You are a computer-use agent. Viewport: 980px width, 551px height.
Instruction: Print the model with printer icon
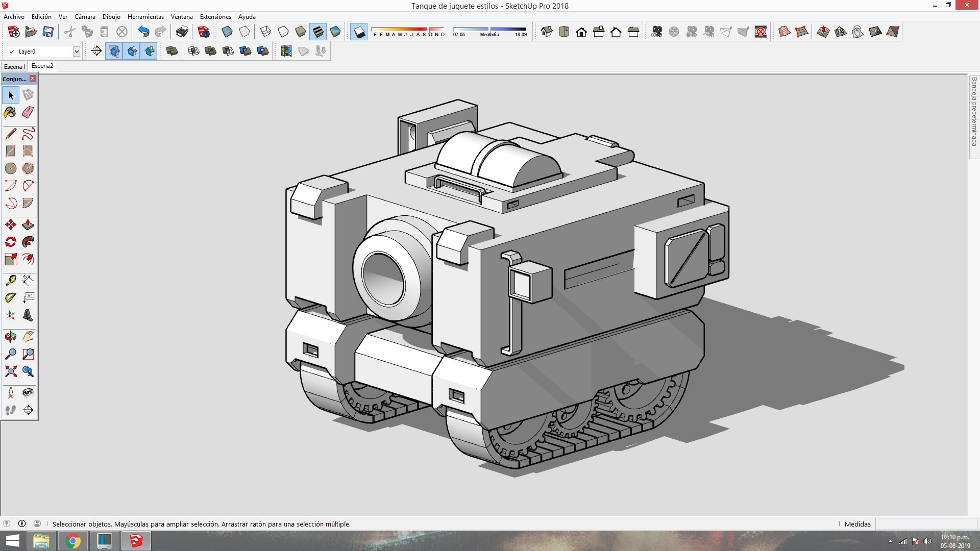point(182,32)
